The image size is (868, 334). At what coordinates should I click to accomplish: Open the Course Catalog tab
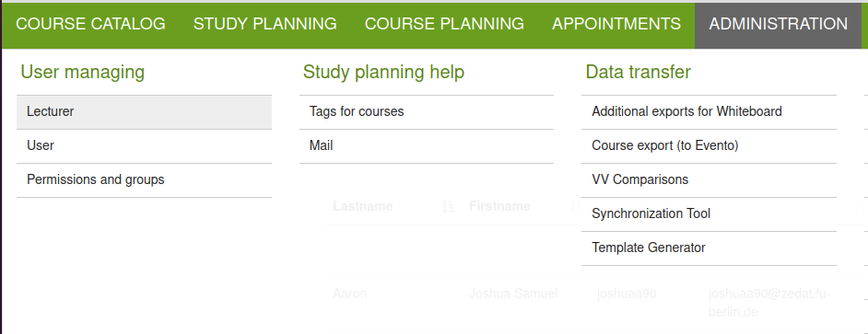click(x=91, y=24)
